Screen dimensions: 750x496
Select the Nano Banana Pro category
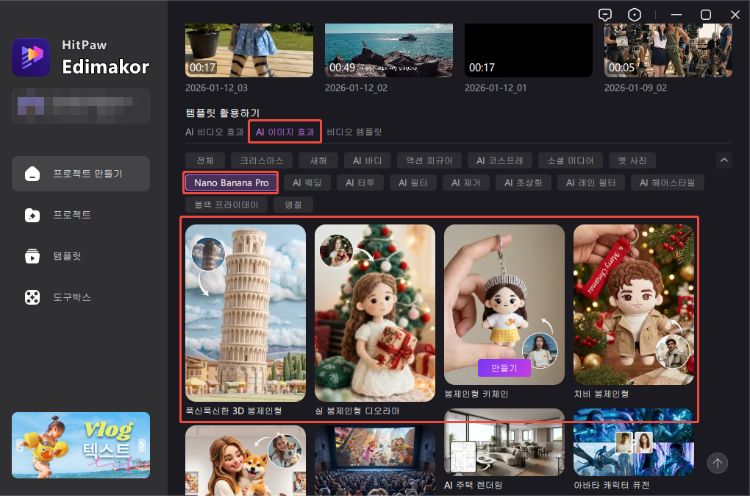click(x=231, y=183)
